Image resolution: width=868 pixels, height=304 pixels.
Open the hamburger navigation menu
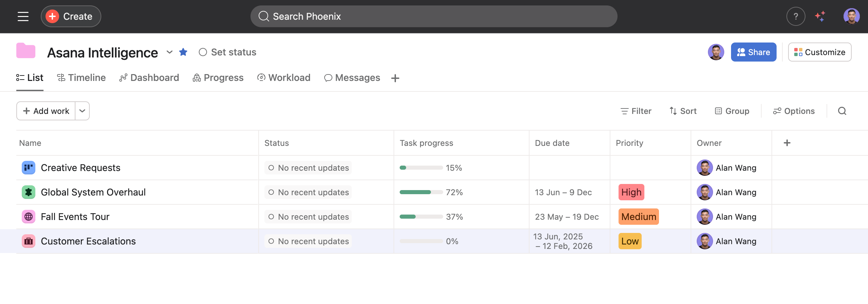(x=23, y=16)
